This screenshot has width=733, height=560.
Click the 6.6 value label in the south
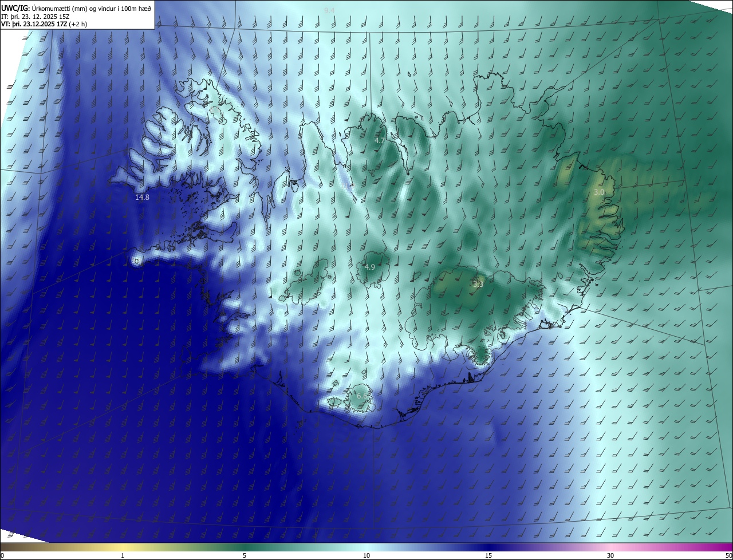coord(362,396)
